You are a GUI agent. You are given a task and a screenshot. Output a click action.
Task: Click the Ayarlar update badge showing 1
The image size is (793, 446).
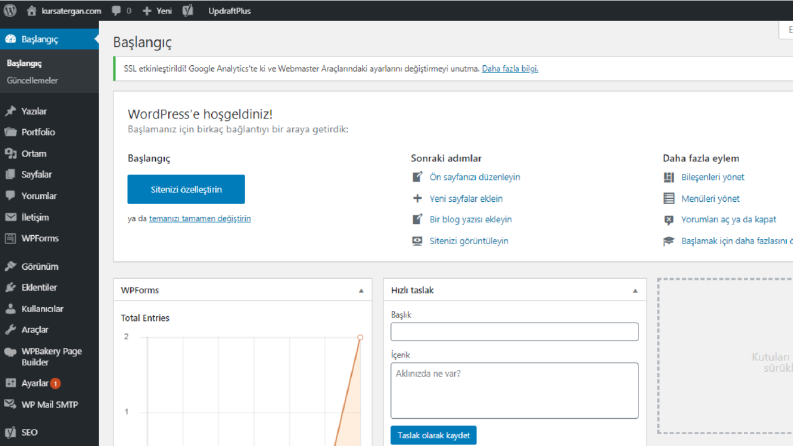pos(56,383)
